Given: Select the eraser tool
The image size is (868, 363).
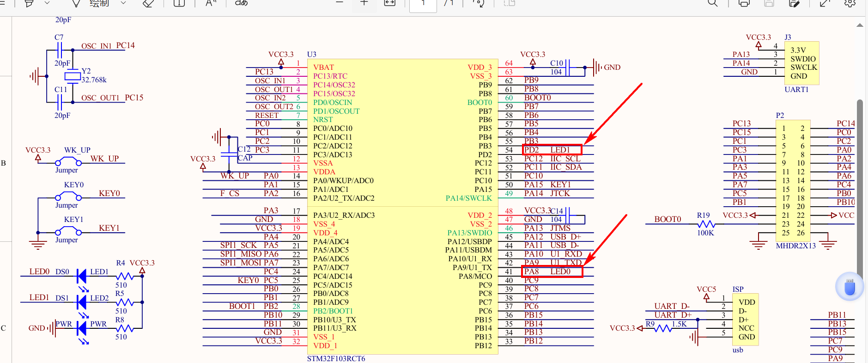Looking at the screenshot, I should (x=148, y=3).
